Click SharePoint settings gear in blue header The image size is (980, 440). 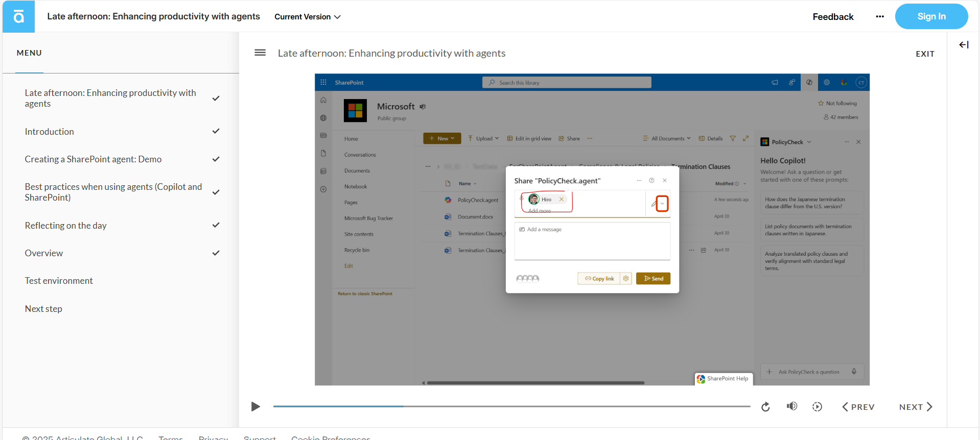[x=826, y=82]
